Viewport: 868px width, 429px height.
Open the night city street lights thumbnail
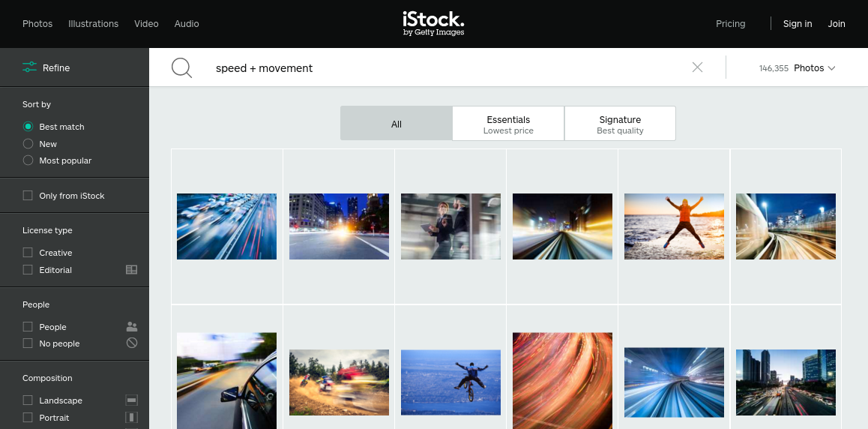339,226
